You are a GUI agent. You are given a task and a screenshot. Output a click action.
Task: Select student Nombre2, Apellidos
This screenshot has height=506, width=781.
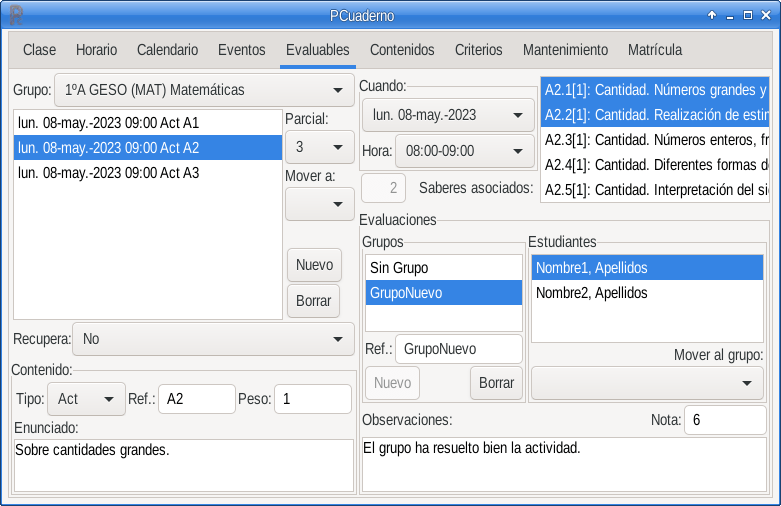click(x=648, y=293)
